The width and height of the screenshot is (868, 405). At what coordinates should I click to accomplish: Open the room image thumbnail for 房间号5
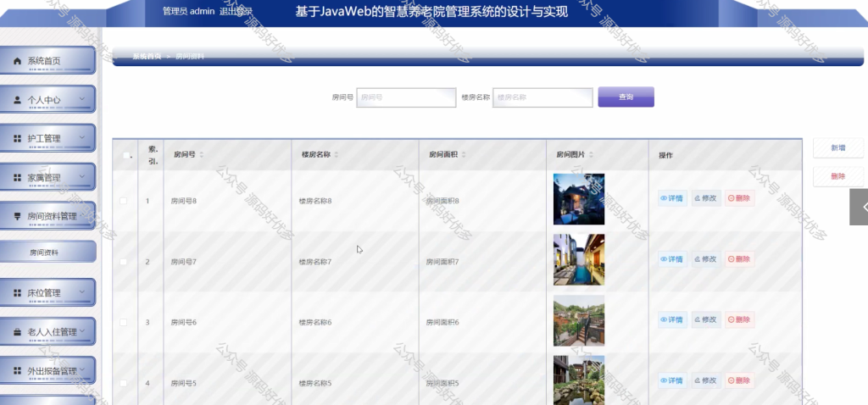(579, 380)
